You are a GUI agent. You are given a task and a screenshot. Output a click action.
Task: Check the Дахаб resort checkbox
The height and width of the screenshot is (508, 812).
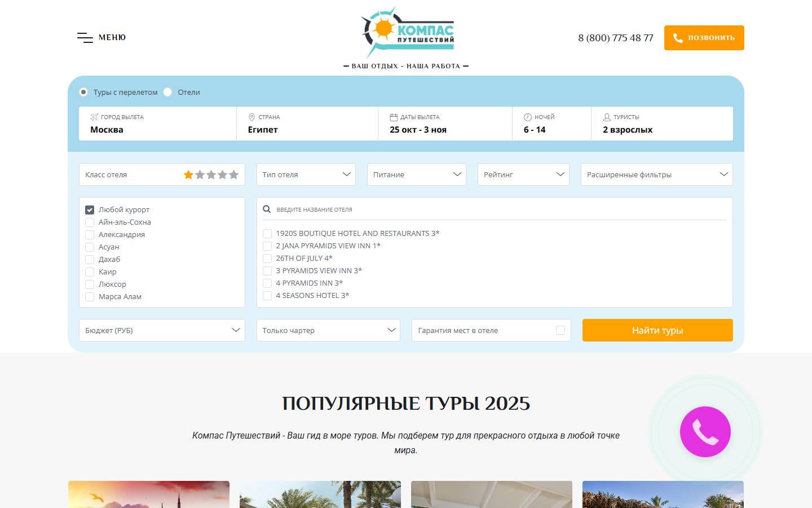coord(90,259)
